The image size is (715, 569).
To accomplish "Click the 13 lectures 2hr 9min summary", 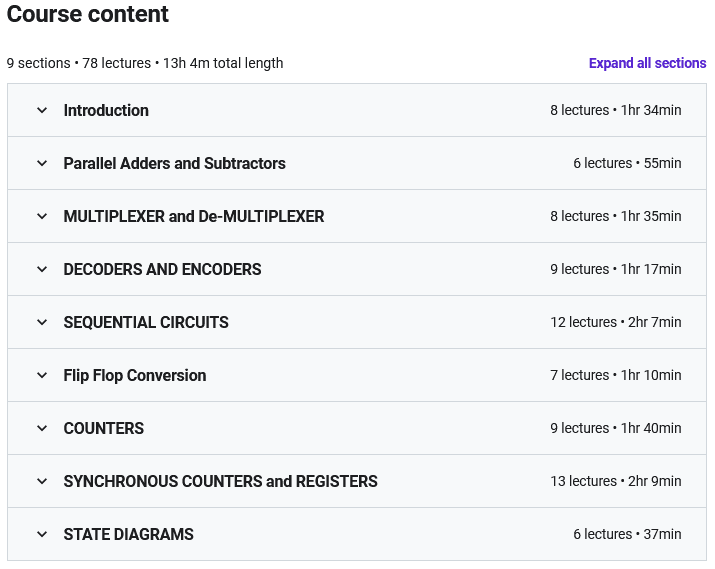I will [x=616, y=481].
